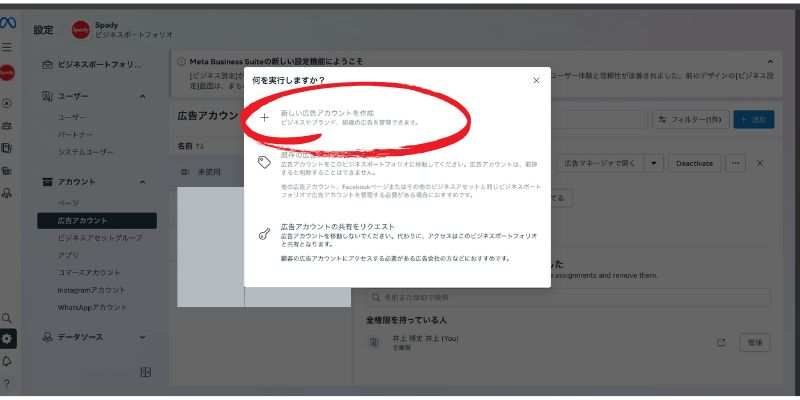The height and width of the screenshot is (400, 800).
Task: Expand the データソース section
Action: 143,337
